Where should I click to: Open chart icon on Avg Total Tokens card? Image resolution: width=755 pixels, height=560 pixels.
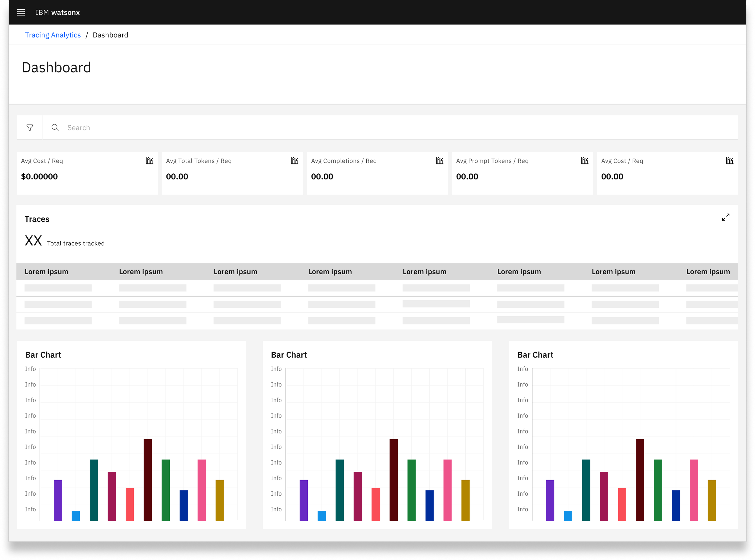click(x=294, y=161)
